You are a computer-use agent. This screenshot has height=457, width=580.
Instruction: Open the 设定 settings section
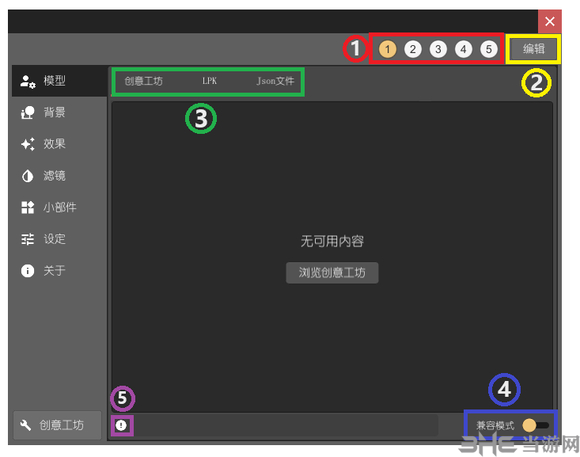(x=59, y=239)
